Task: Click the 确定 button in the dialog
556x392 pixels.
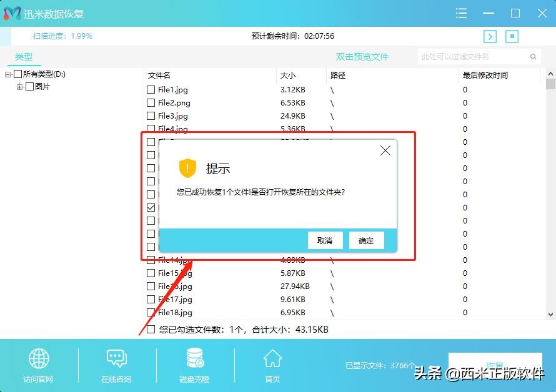Action: pos(366,241)
